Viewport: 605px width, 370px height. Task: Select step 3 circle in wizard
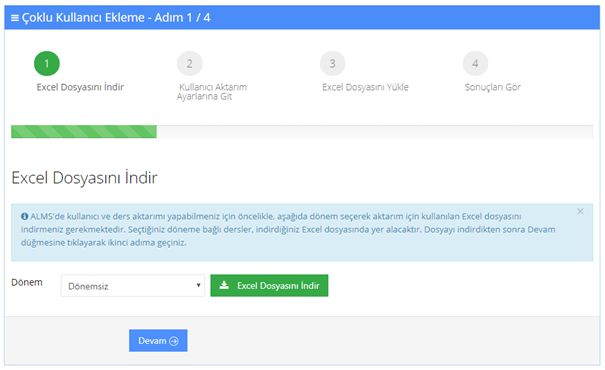pyautogui.click(x=332, y=64)
